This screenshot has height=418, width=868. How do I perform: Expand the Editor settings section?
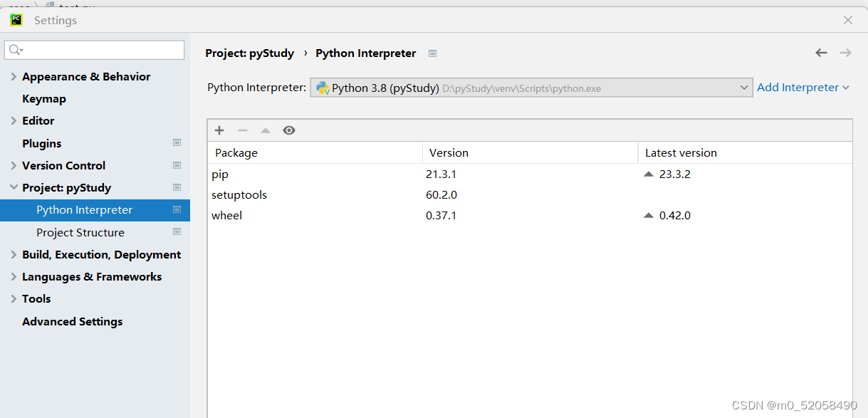click(x=14, y=121)
